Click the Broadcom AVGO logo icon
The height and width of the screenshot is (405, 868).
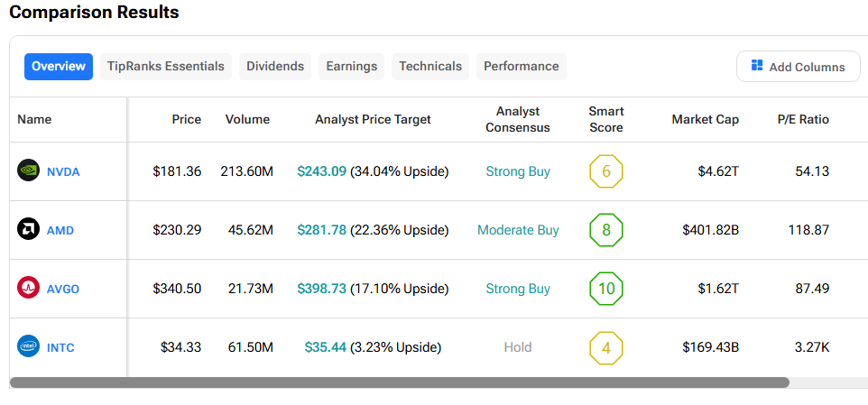click(x=28, y=288)
